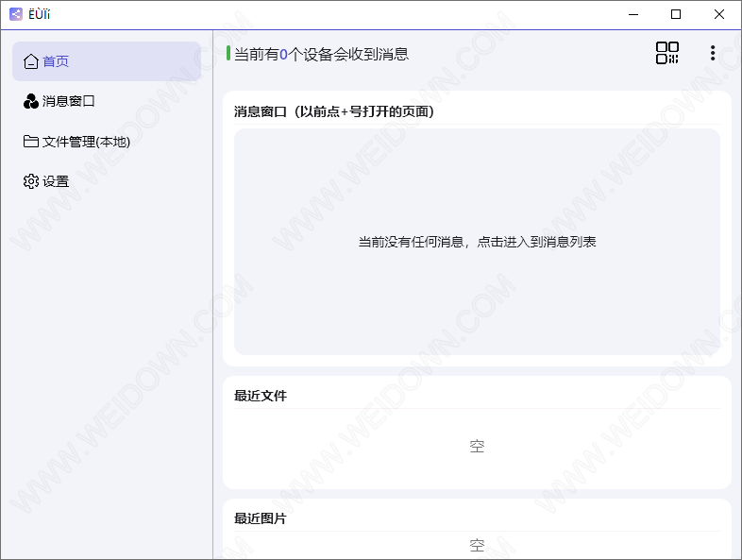742x560 pixels.
Task: Click the folder icon for local file management
Action: (31, 142)
